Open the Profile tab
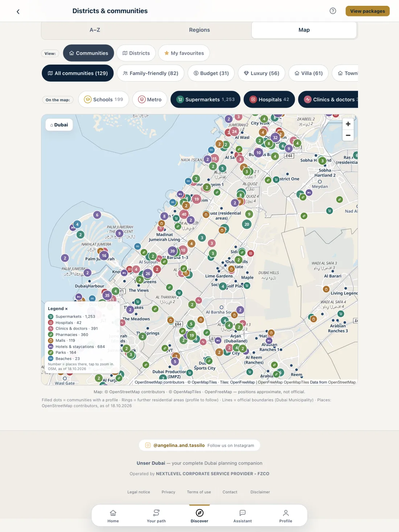The height and width of the screenshot is (532, 399). (286, 516)
